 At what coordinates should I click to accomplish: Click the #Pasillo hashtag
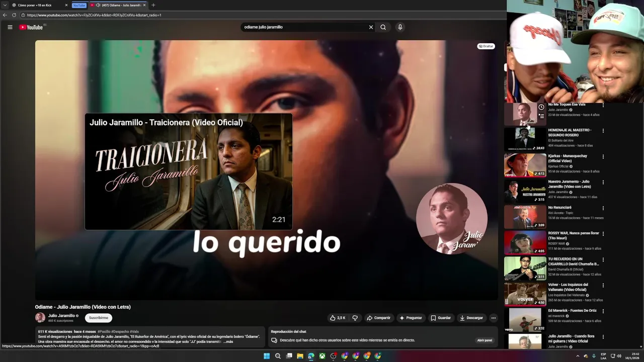[x=105, y=332]
